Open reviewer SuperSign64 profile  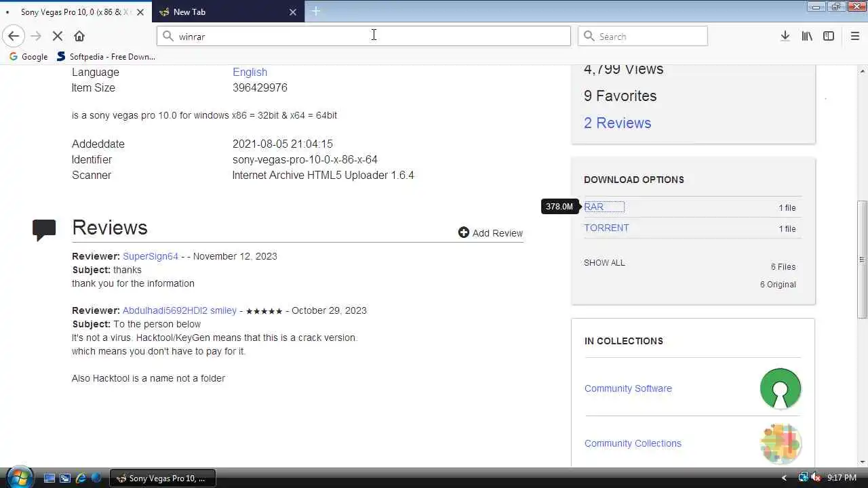[x=151, y=256]
